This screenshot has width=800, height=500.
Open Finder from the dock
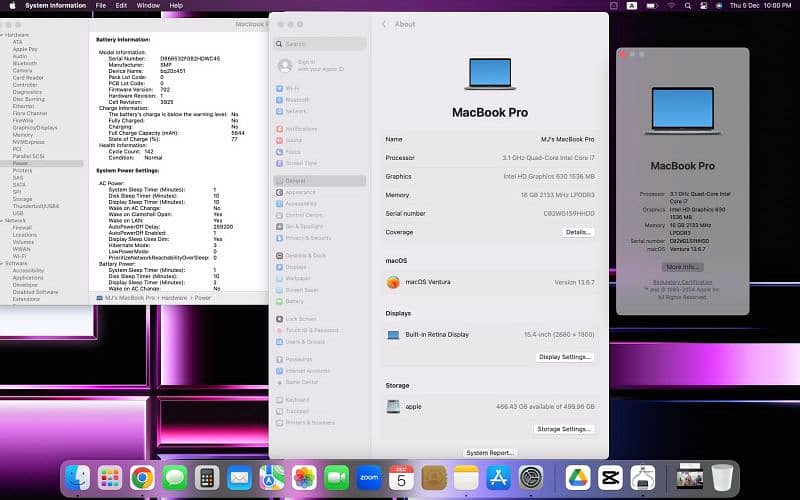78,478
